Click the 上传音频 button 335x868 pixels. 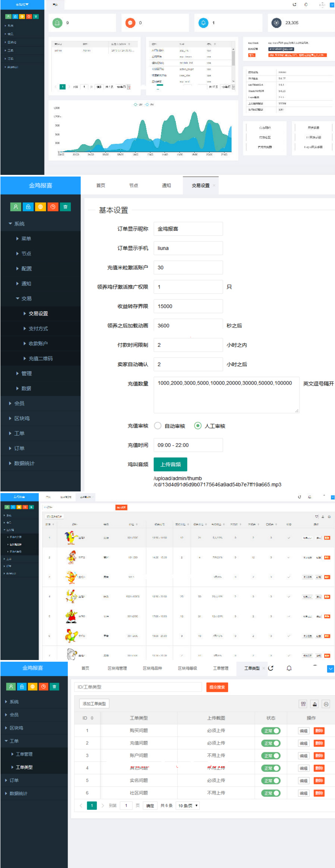170,464
